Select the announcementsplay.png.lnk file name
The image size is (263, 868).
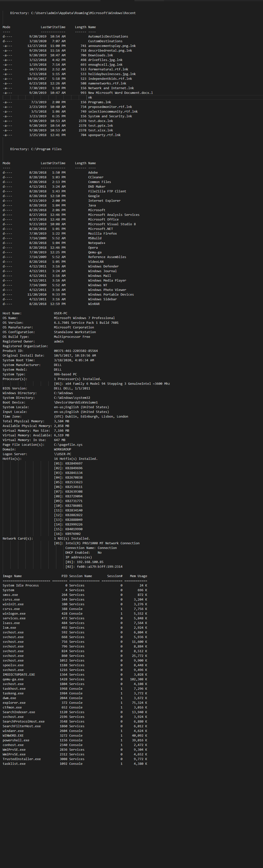tap(112, 46)
